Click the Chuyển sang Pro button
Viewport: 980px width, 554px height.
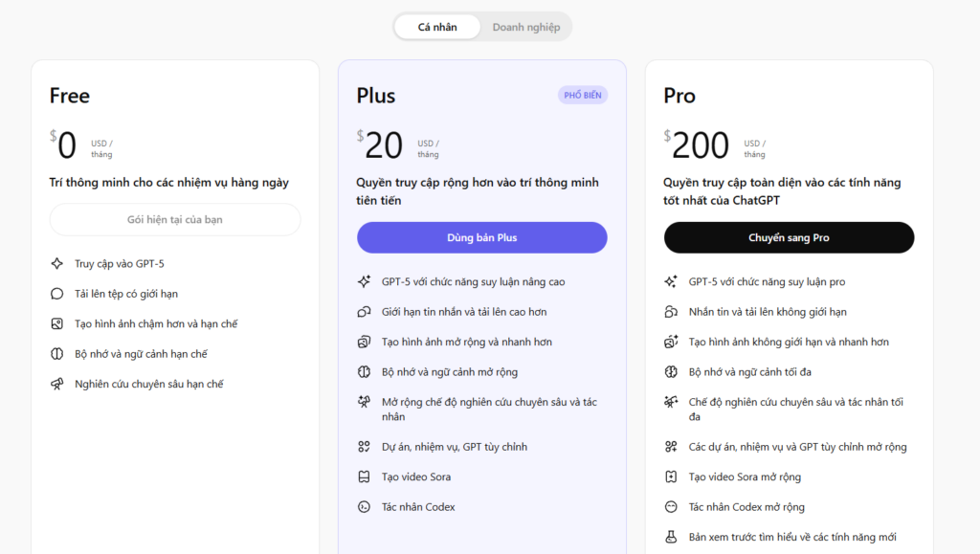pos(789,237)
